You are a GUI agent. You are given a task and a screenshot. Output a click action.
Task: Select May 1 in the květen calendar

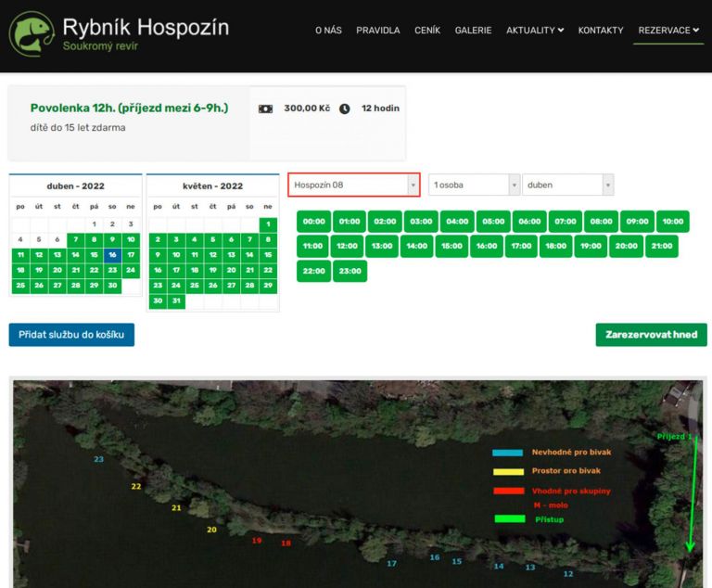268,224
